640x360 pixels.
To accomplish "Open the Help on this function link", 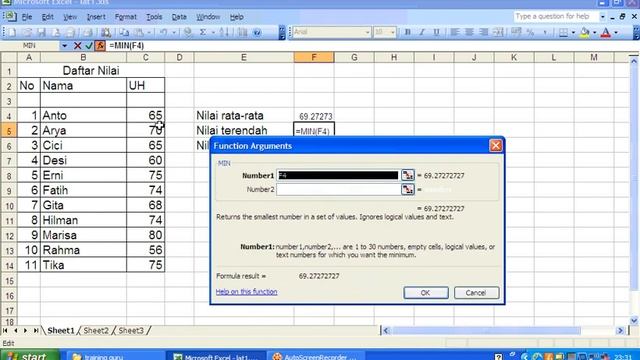I will tap(247, 292).
